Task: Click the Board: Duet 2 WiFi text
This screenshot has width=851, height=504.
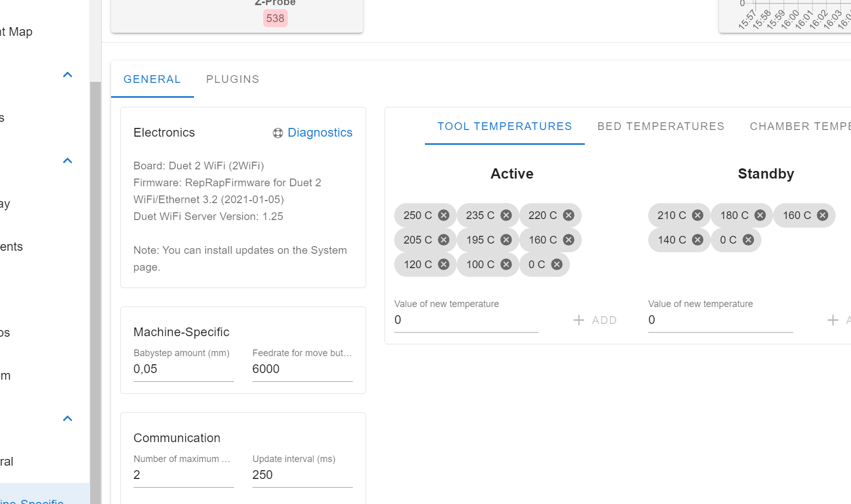Action: [199, 166]
